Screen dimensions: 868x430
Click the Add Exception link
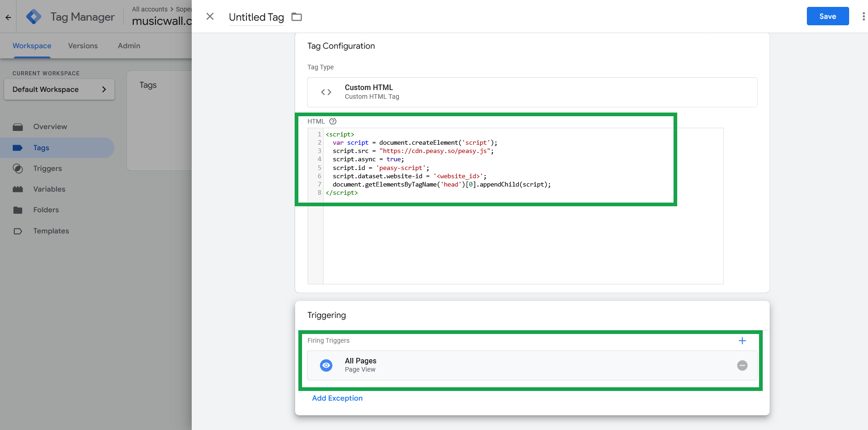tap(337, 398)
